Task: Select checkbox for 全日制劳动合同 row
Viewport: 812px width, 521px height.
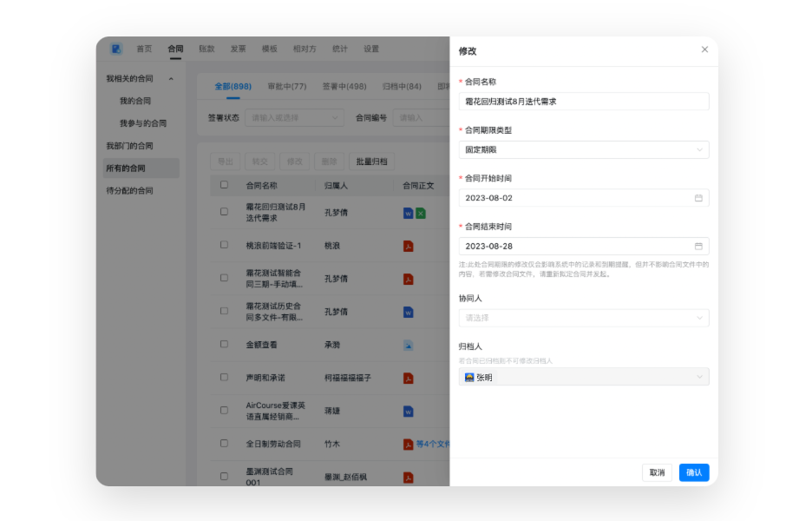Action: 225,444
